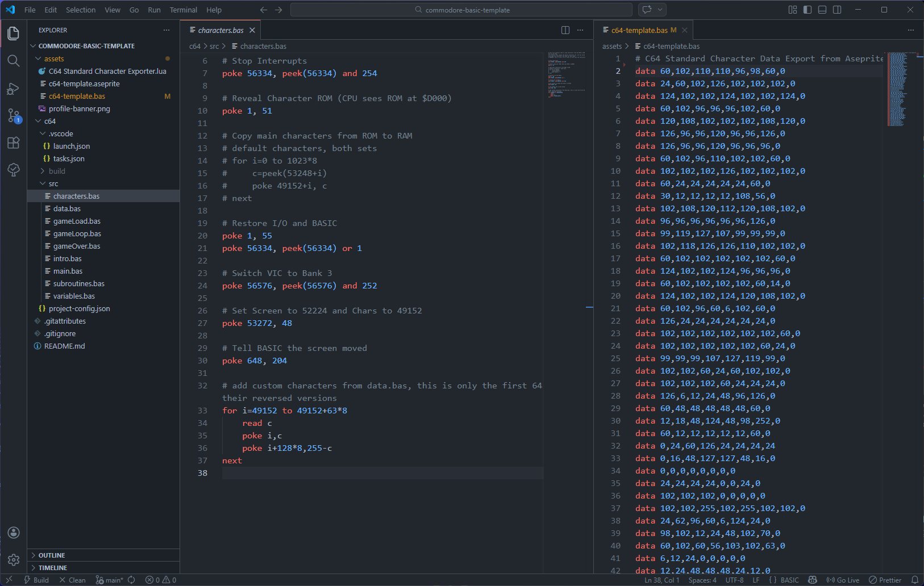Open the Explorer view in activity bar
Viewport: 924px width, 586px height.
pos(14,34)
